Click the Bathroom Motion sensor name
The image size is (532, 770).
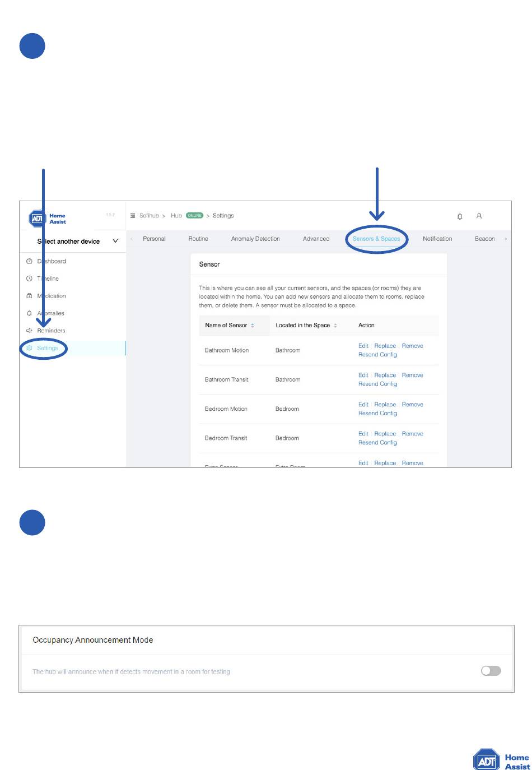coord(227,350)
